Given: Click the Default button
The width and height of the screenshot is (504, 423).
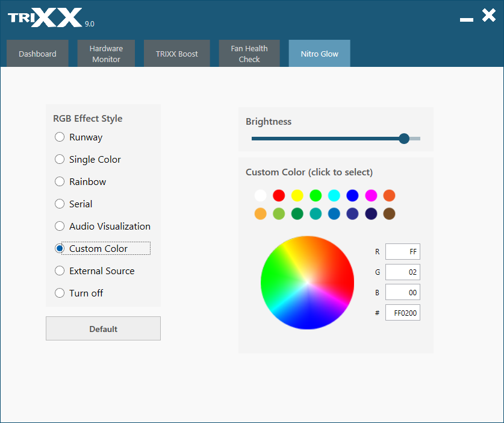Looking at the screenshot, I should point(103,328).
